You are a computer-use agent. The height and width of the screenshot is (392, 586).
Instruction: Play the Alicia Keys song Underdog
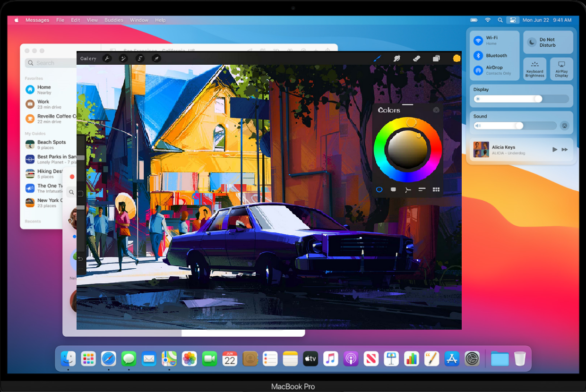(x=554, y=149)
